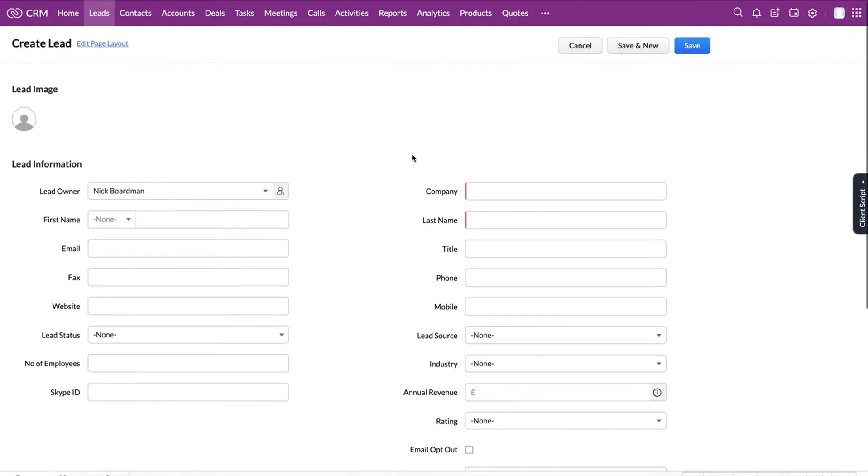Image resolution: width=868 pixels, height=476 pixels.
Task: Click the blue Save button
Action: 691,46
